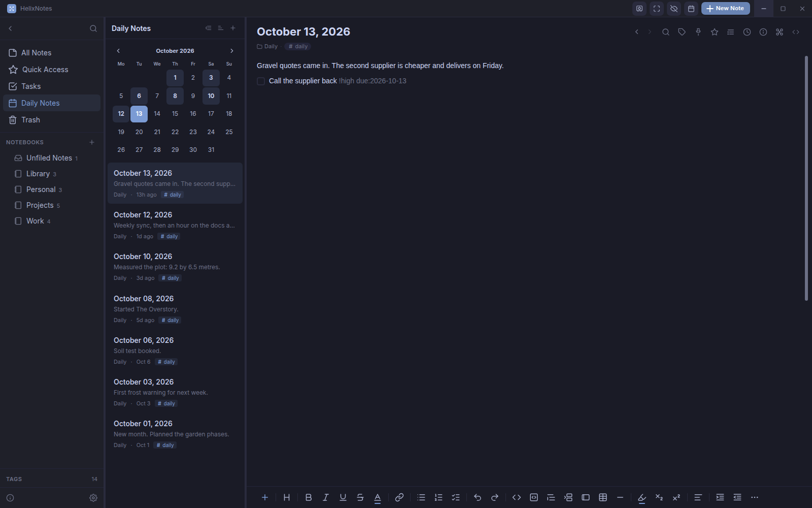Image resolution: width=812 pixels, height=508 pixels.
Task: Toggle underline formatting
Action: (x=343, y=497)
